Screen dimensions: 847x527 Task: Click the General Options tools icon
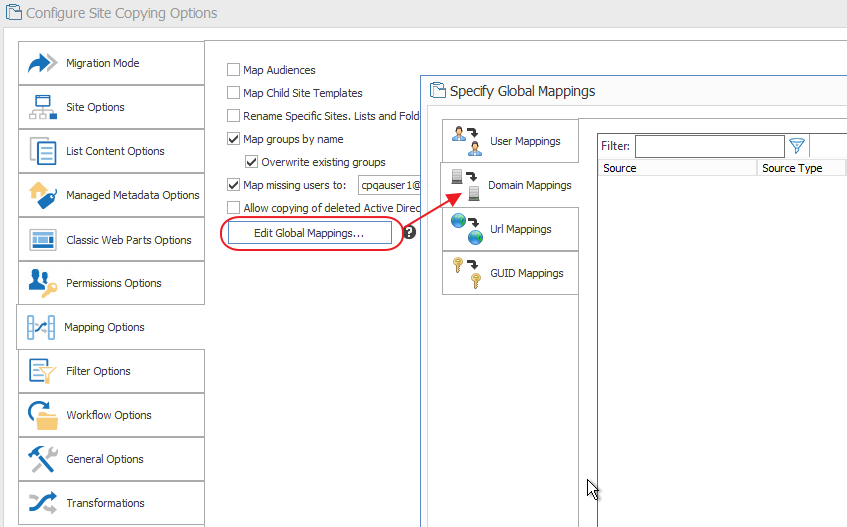click(x=43, y=459)
